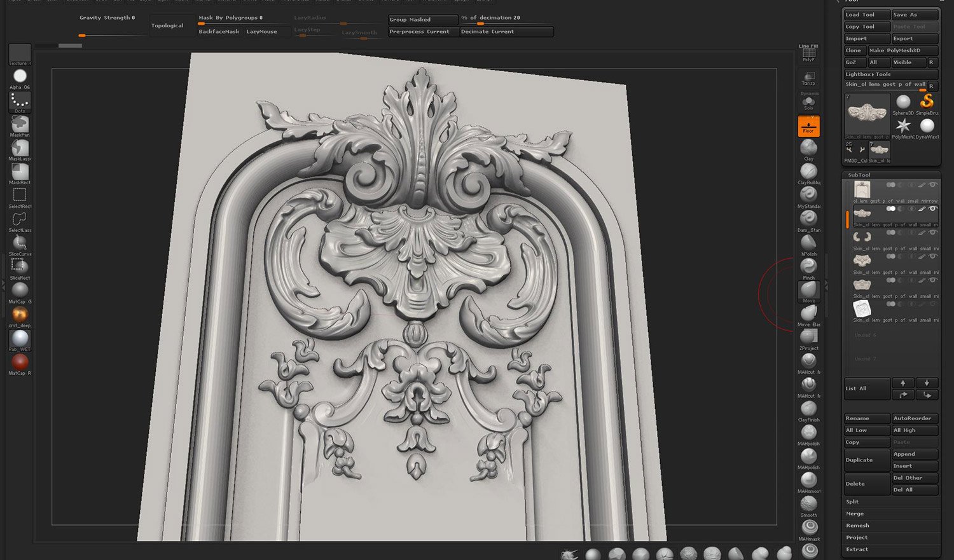Expand the Remesh section
The image size is (954, 560).
(857, 526)
